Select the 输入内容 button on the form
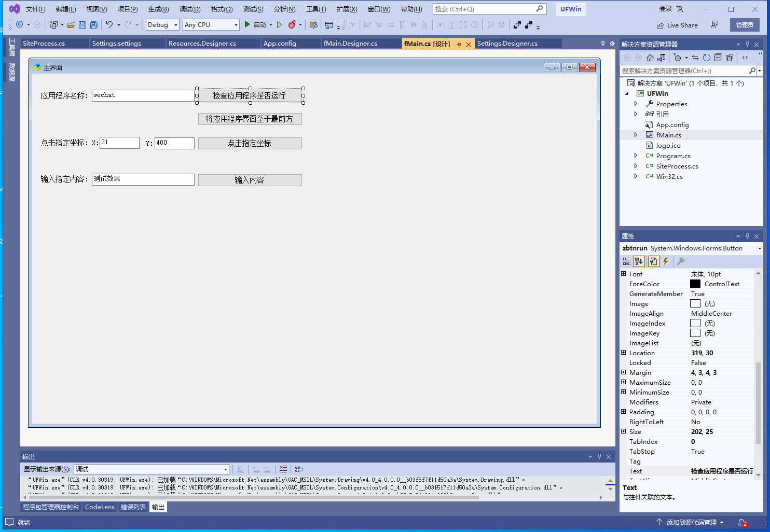Viewport: 770px width, 532px height. pyautogui.click(x=250, y=180)
